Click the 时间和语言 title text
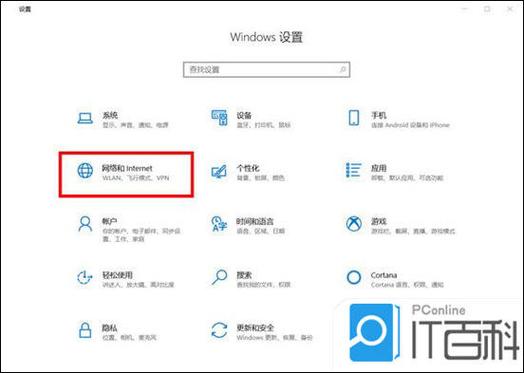 tap(255, 221)
